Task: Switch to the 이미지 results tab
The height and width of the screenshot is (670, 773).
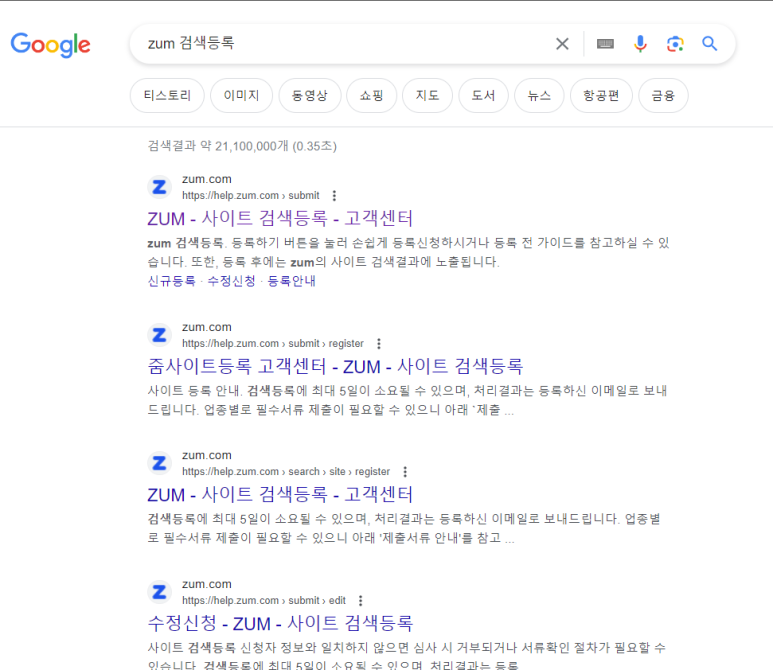Action: pos(242,96)
